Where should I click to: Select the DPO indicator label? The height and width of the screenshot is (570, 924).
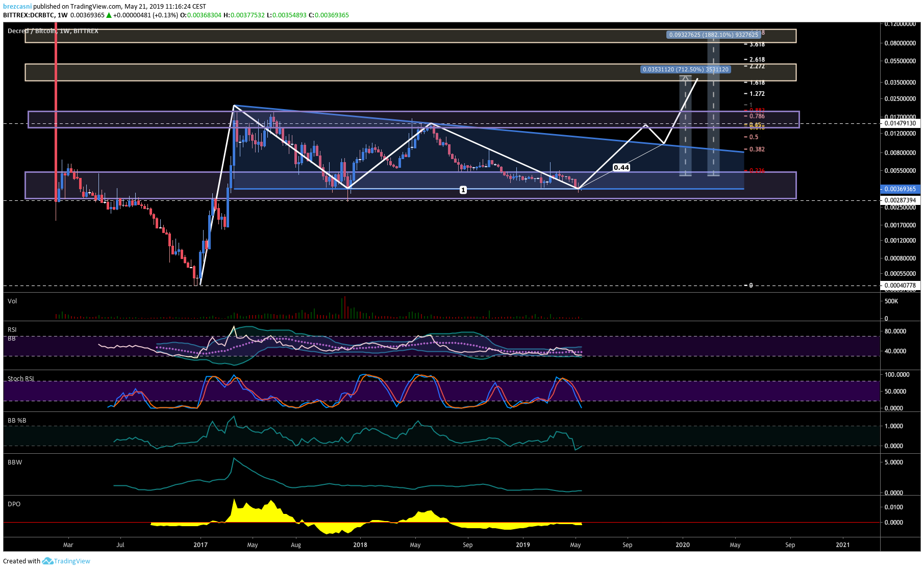[14, 504]
